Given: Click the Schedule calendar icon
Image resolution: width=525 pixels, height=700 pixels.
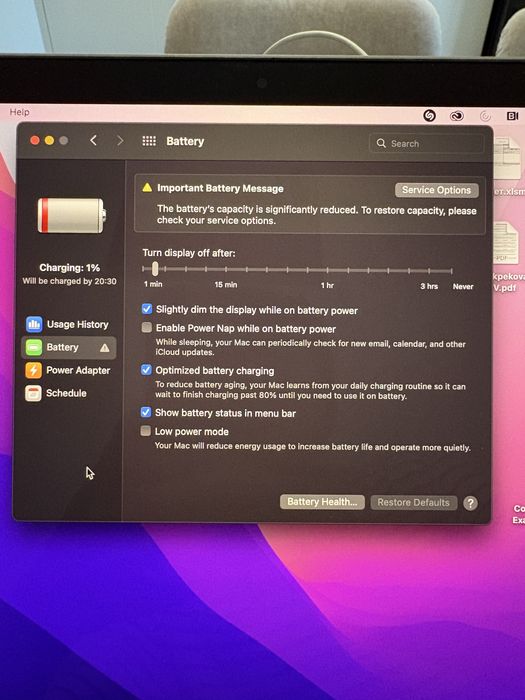Looking at the screenshot, I should pos(33,393).
